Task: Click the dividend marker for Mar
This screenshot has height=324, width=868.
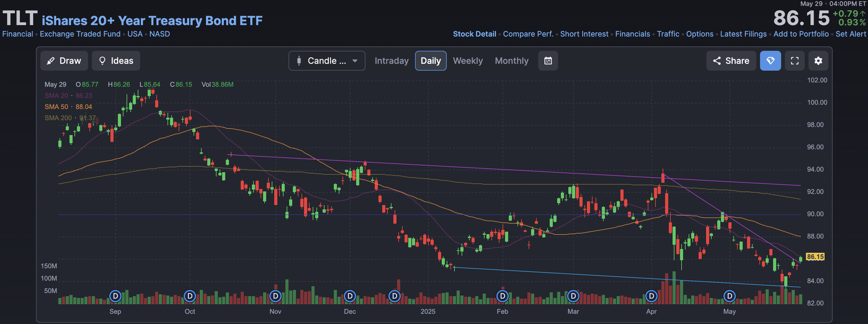Action: coord(573,296)
